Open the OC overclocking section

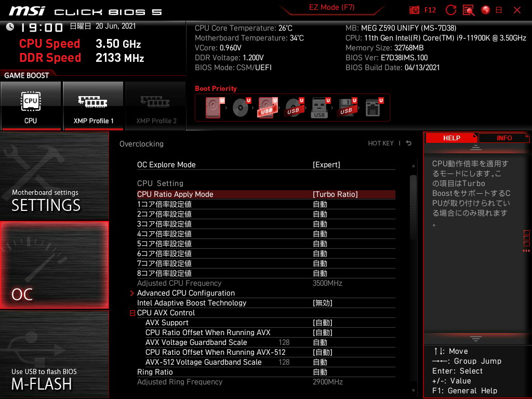(54, 265)
